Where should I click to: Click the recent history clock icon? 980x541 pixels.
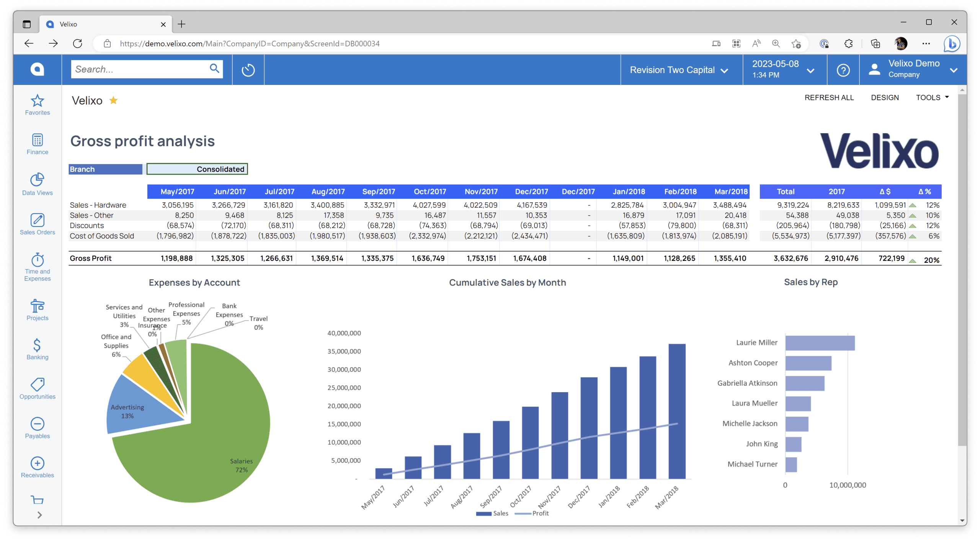pos(248,70)
